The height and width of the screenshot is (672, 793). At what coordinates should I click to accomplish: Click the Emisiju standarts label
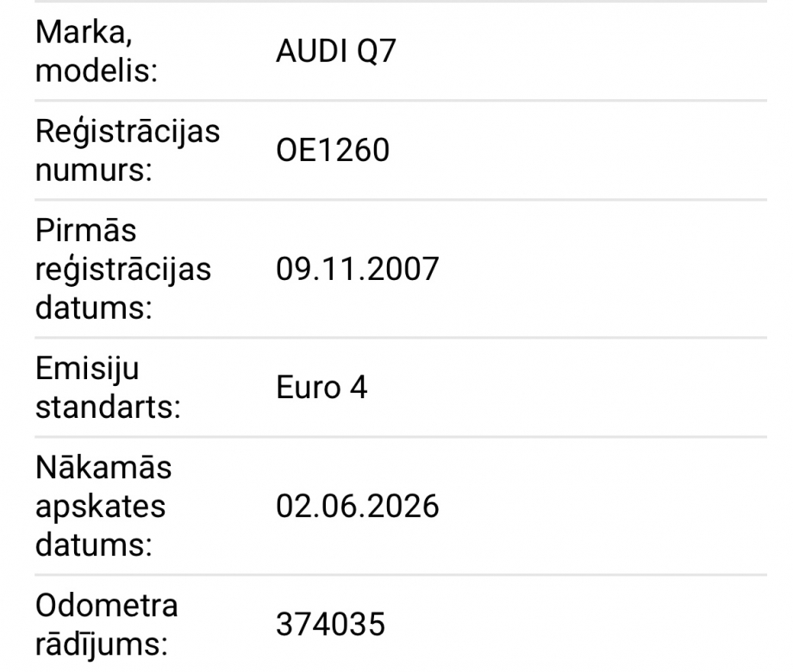click(108, 388)
